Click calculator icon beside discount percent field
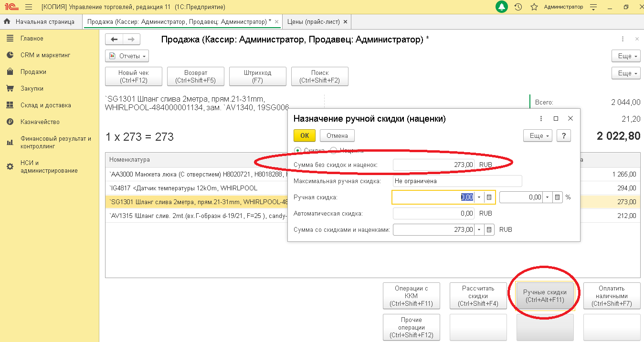 tap(557, 197)
